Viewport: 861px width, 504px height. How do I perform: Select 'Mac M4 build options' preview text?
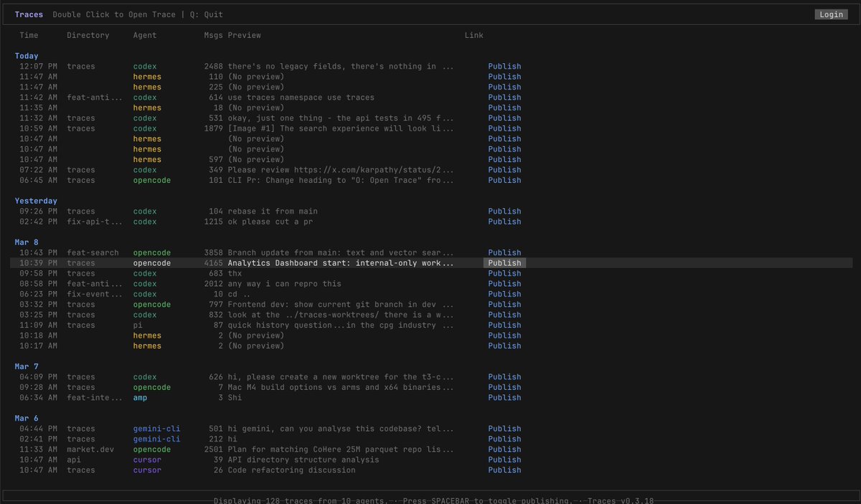click(341, 387)
